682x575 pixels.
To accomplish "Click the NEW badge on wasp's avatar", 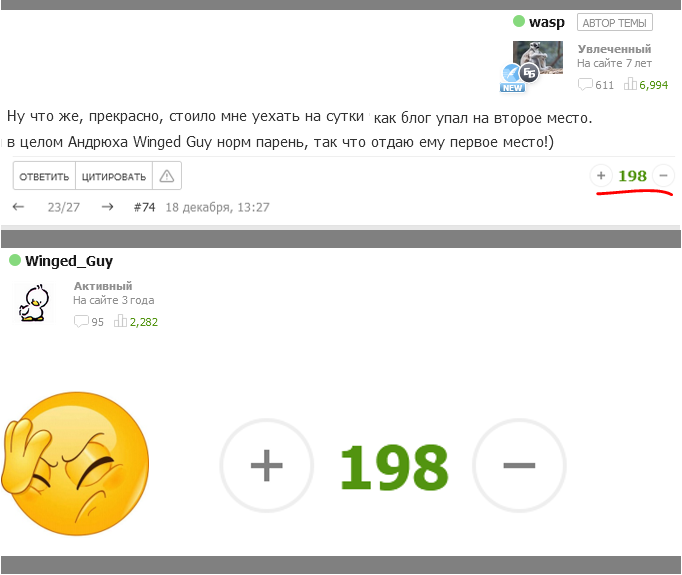I will tap(512, 87).
